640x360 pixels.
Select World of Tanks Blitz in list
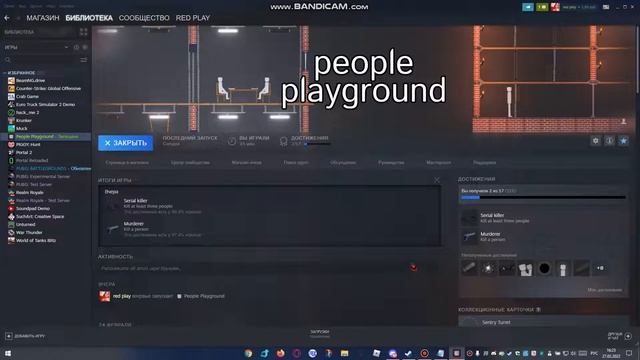pos(36,240)
